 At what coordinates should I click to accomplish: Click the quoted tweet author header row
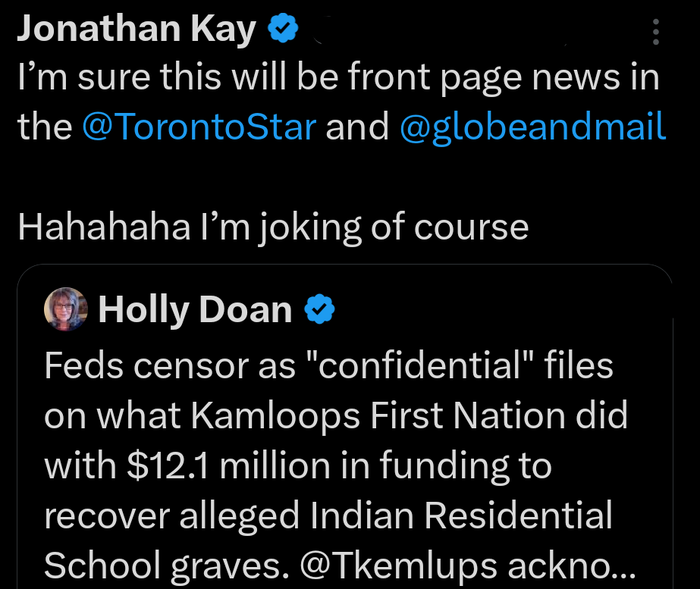pos(190,309)
